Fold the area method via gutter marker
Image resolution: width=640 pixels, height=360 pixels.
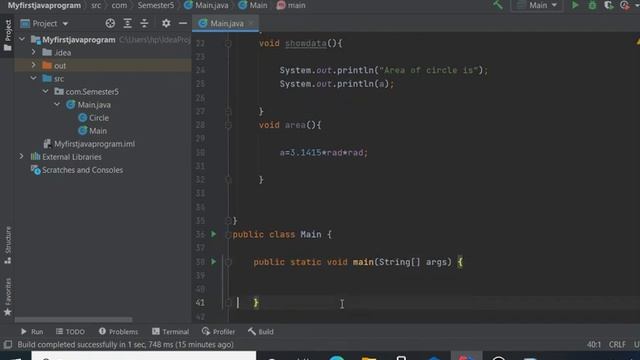pos(228,125)
